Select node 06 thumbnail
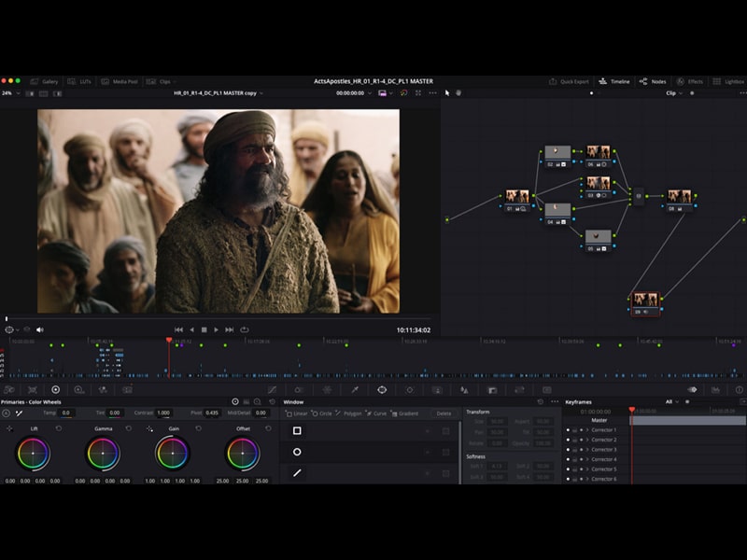Image resolution: width=747 pixels, height=560 pixels. (x=598, y=152)
